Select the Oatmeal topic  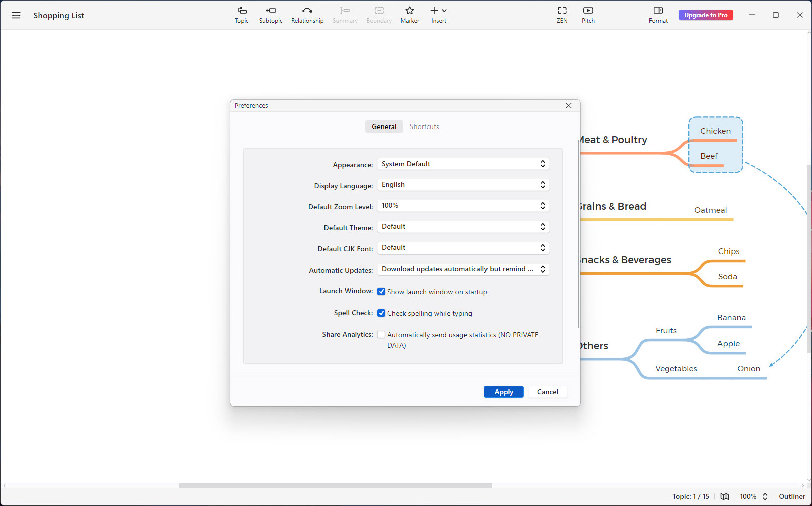point(710,210)
